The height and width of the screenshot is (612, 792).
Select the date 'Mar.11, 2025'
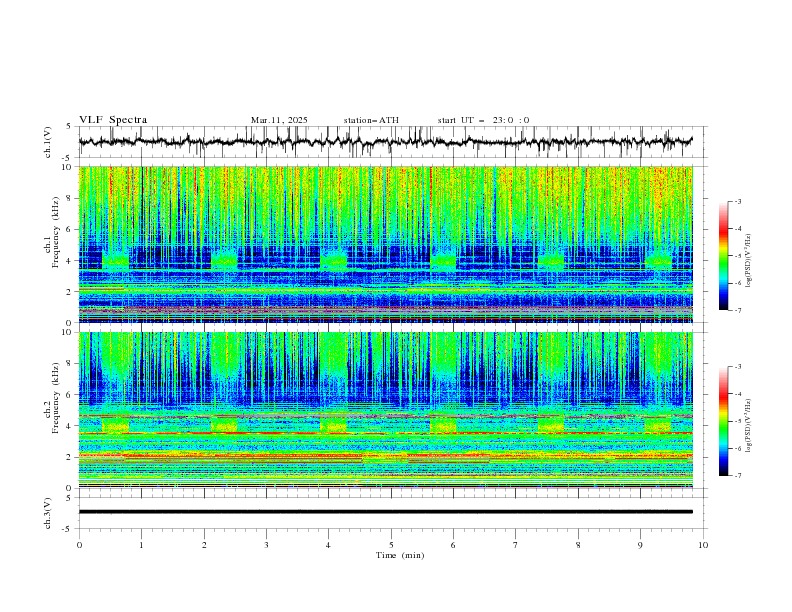(279, 120)
